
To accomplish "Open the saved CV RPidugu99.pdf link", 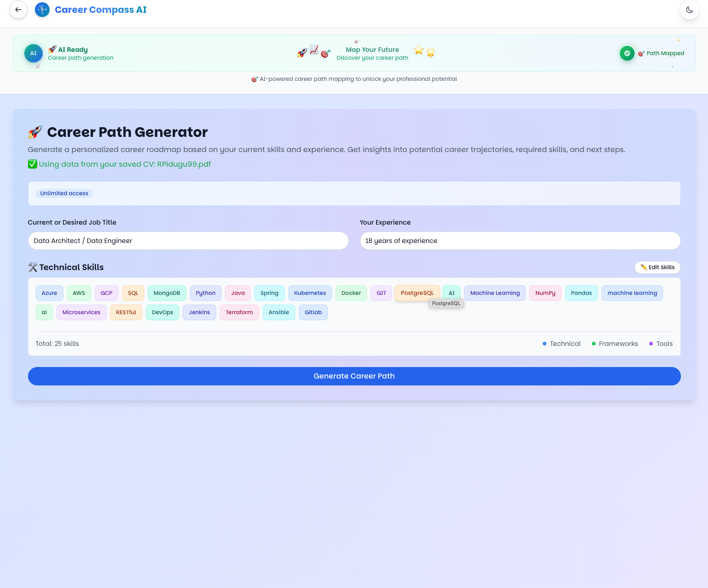I will click(183, 164).
